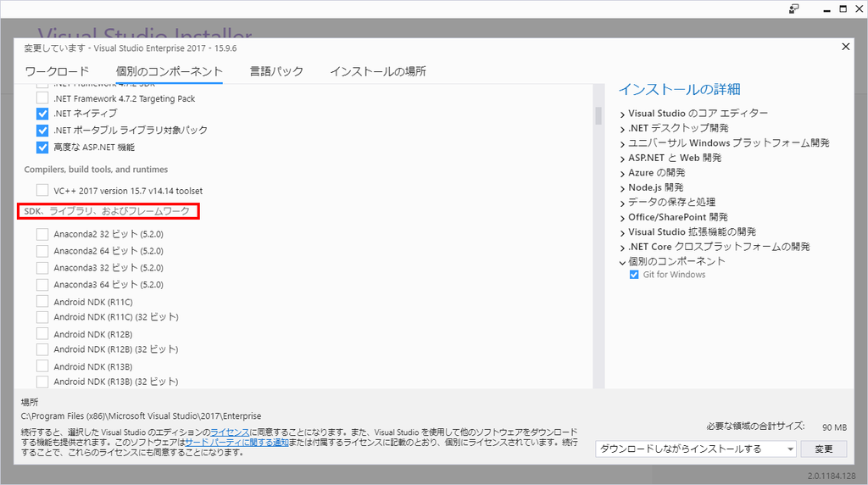Expand データの保存と処理 section
The width and height of the screenshot is (868, 485).
pos(623,203)
